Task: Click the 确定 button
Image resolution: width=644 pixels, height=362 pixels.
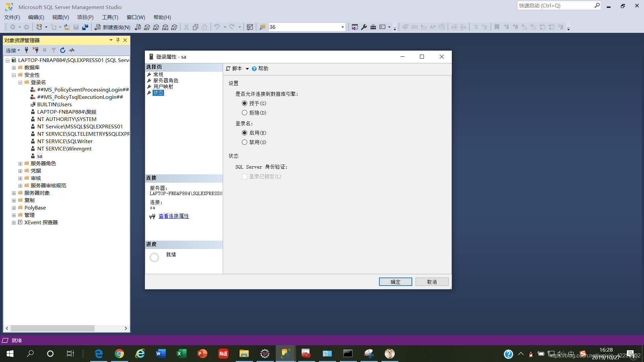Action: 395,282
